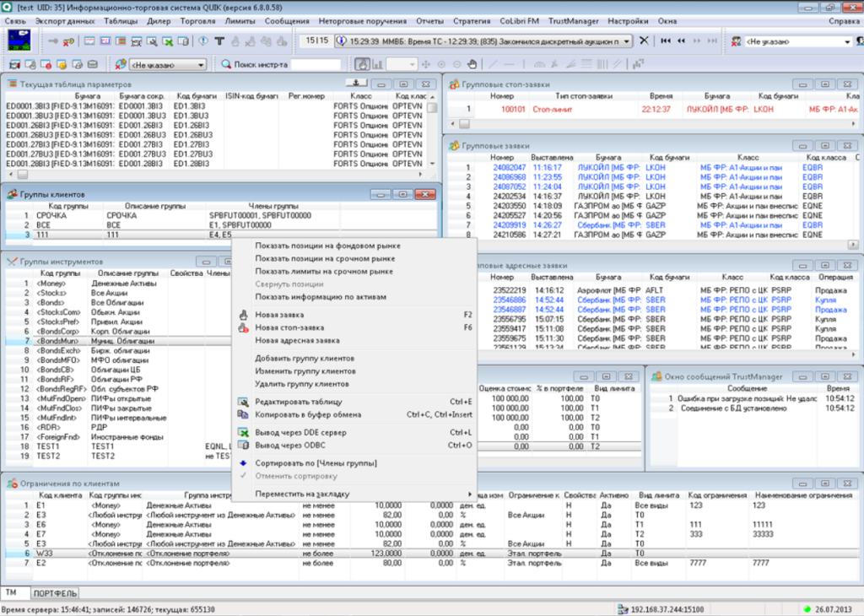
Task: Click the connect-to-server plug icon in toolbar
Action: [53, 41]
